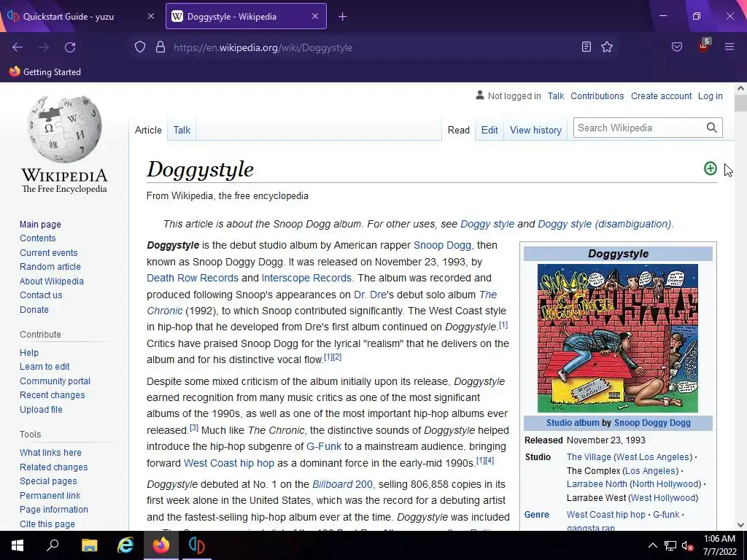Click What links here under Tools
The height and width of the screenshot is (560, 747).
pos(50,452)
